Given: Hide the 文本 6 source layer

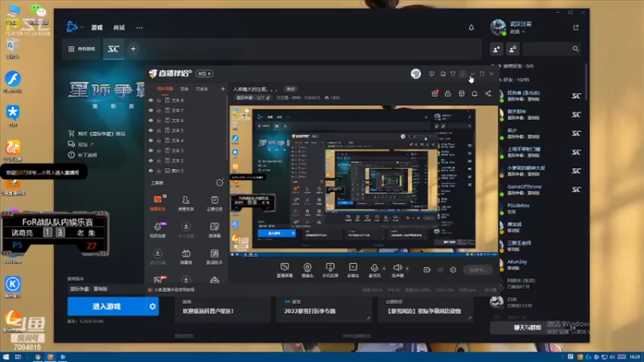Looking at the screenshot, I should click(151, 120).
